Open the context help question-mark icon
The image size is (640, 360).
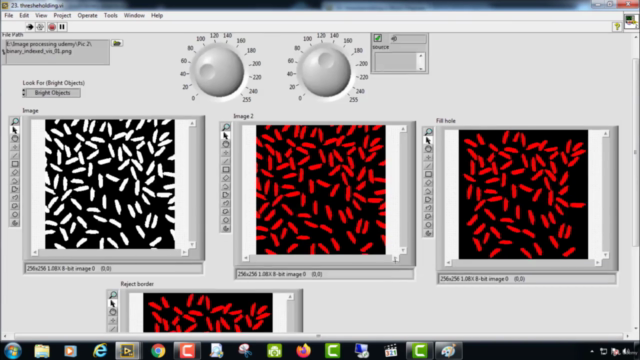click(617, 27)
